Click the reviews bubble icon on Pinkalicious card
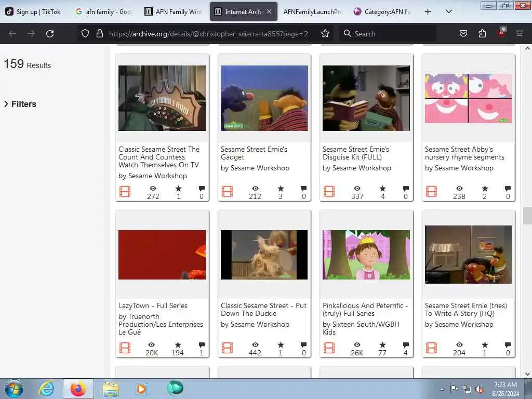The image size is (532, 399). [406, 345]
